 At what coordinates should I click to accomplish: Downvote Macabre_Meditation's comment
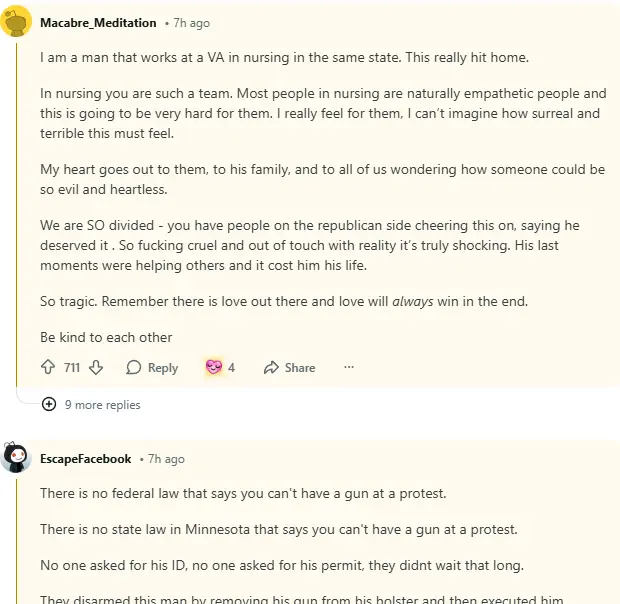[x=96, y=368]
